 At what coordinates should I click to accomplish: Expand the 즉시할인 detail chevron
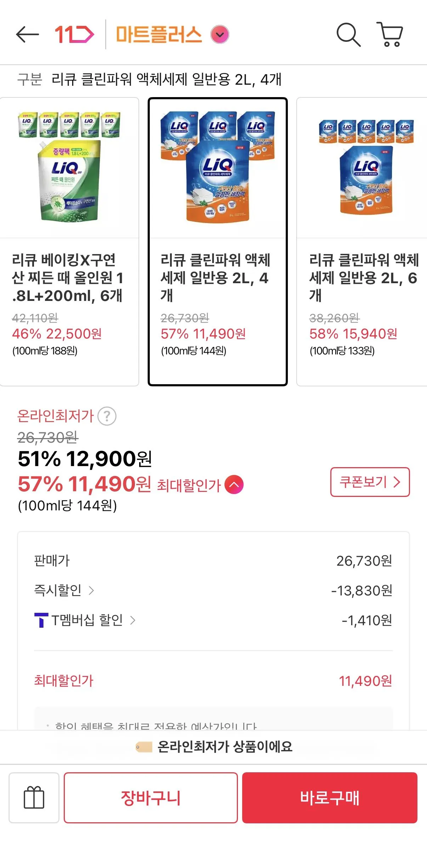click(91, 590)
